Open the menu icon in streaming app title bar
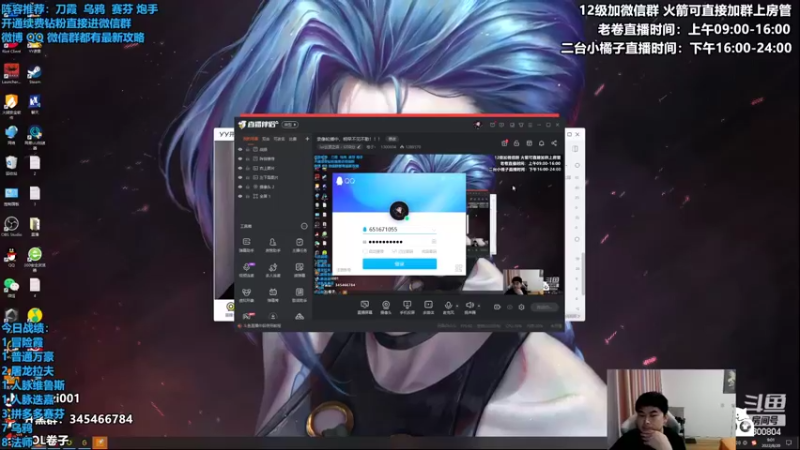The image size is (800, 450). (x=530, y=124)
